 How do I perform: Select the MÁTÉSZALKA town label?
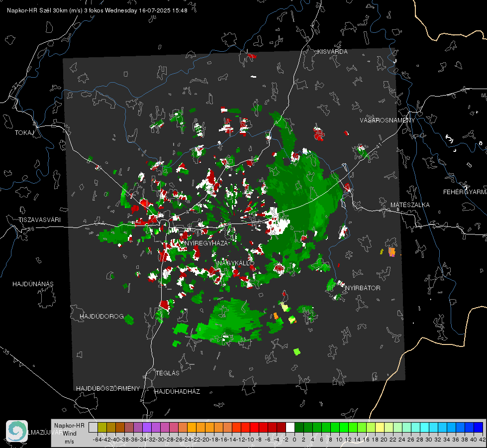click(410, 205)
